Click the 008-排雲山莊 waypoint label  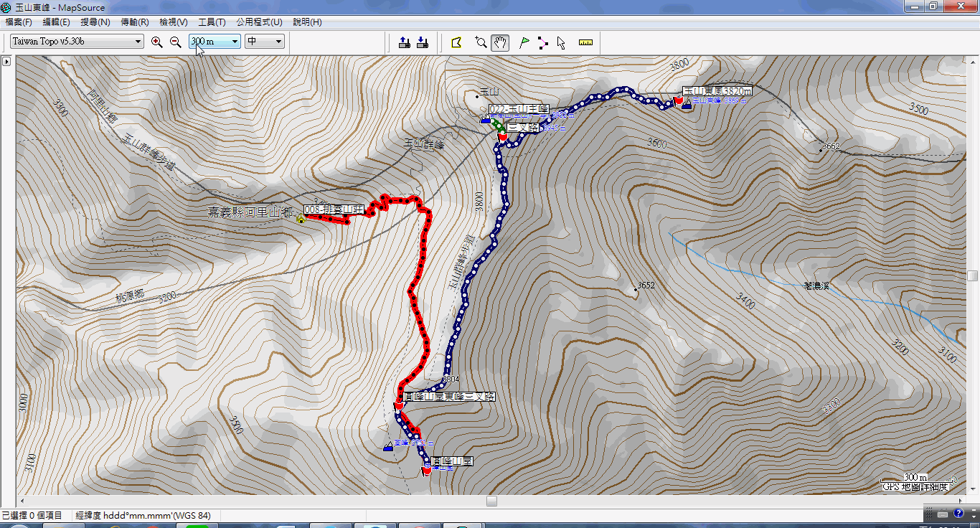point(334,209)
